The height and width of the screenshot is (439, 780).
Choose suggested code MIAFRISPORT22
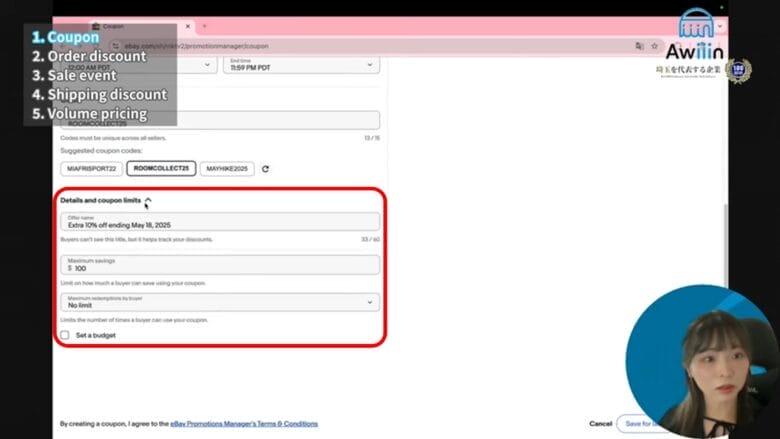point(90,169)
